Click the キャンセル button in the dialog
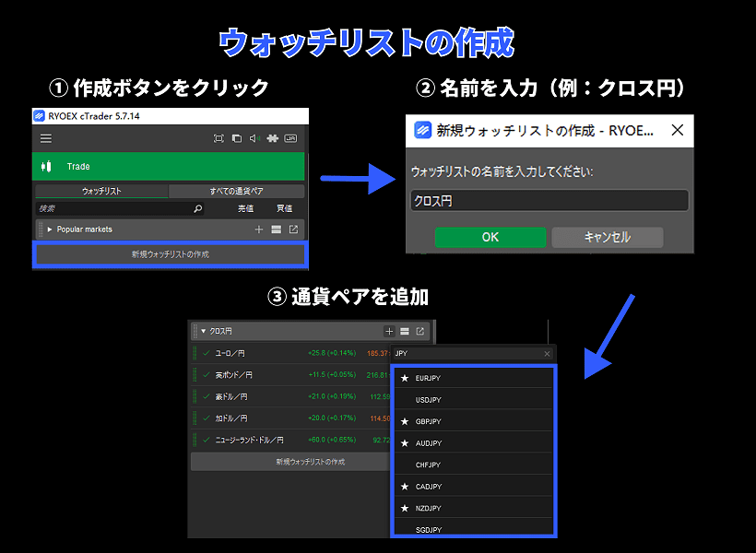 pyautogui.click(x=608, y=237)
